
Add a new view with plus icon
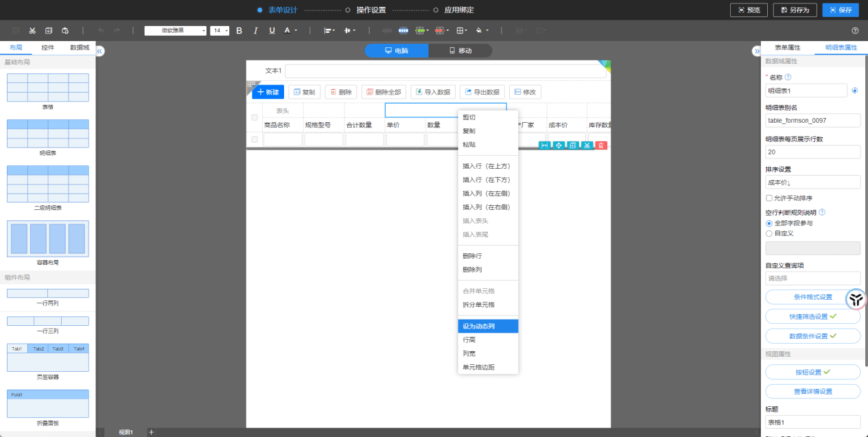click(152, 432)
